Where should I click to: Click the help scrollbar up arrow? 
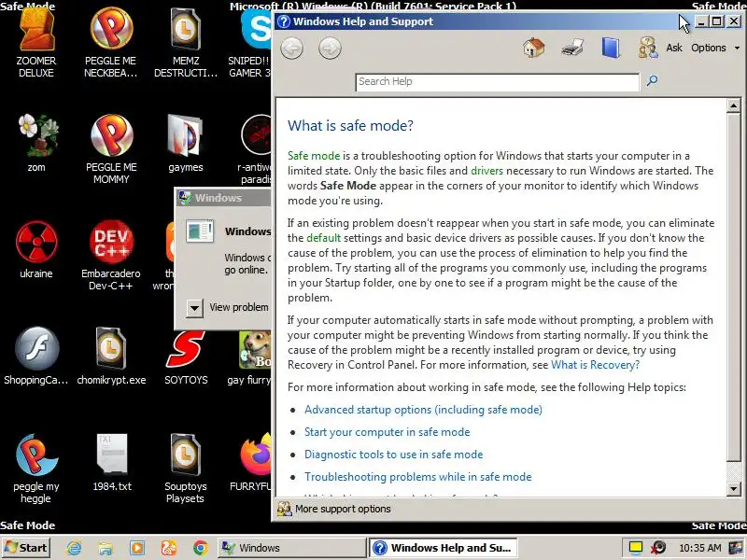733,105
